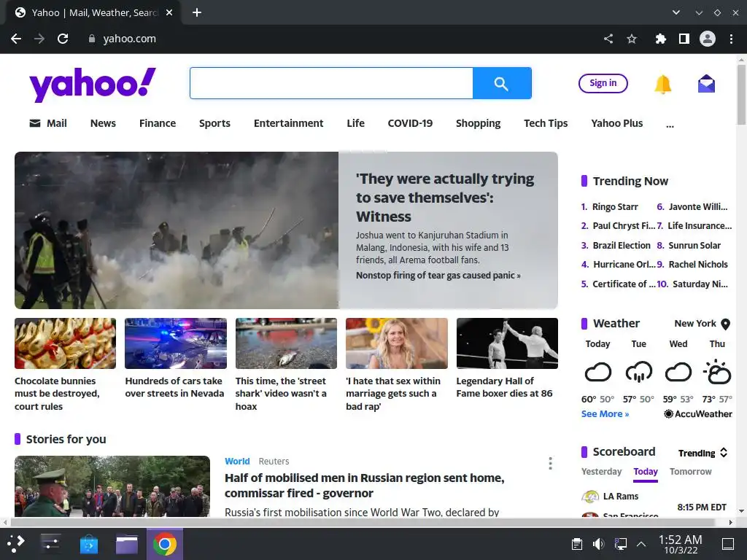The height and width of the screenshot is (560, 747).
Task: Open the Chrome profile avatar
Action: coord(708,39)
